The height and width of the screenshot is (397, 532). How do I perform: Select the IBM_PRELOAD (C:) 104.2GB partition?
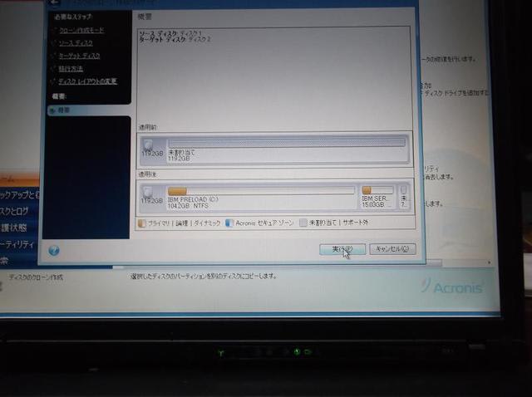click(x=261, y=197)
